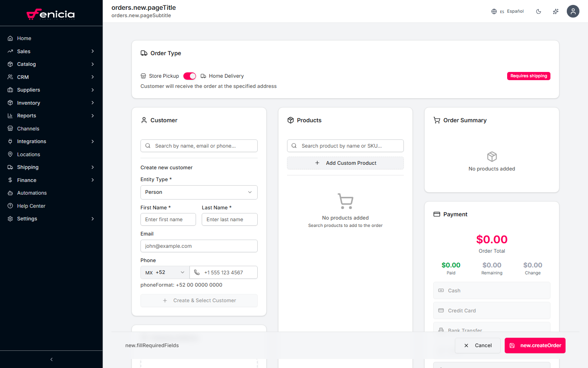Image resolution: width=588 pixels, height=368 pixels.
Task: Click the sparkles AI icon in header
Action: click(556, 11)
